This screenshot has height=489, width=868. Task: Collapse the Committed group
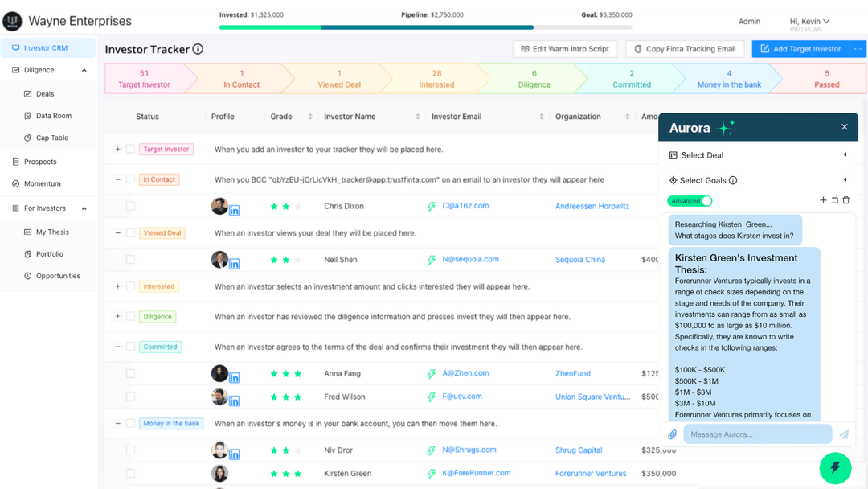(x=117, y=347)
